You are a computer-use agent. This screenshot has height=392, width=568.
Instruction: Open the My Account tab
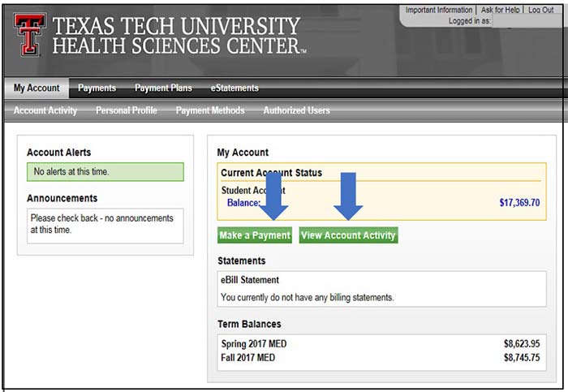[x=37, y=88]
